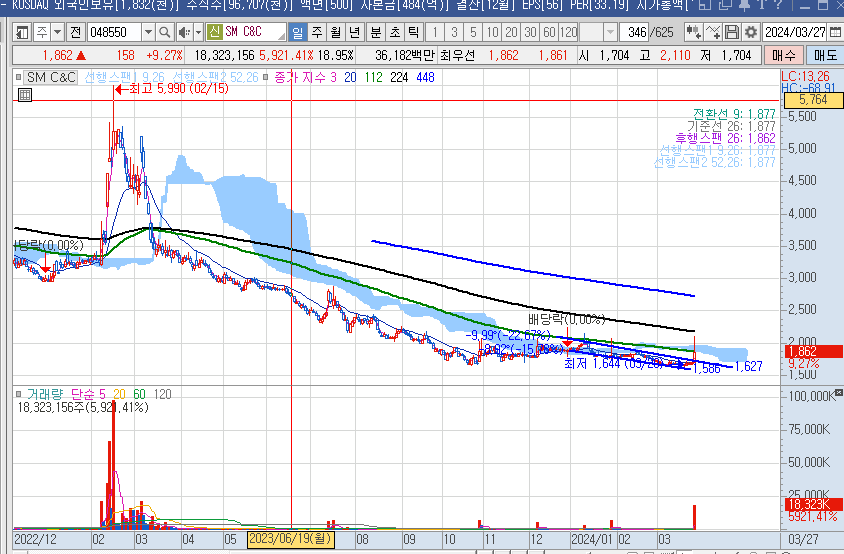Click the 36,182백만 trade amount text
The height and width of the screenshot is (554, 844).
tap(405, 55)
